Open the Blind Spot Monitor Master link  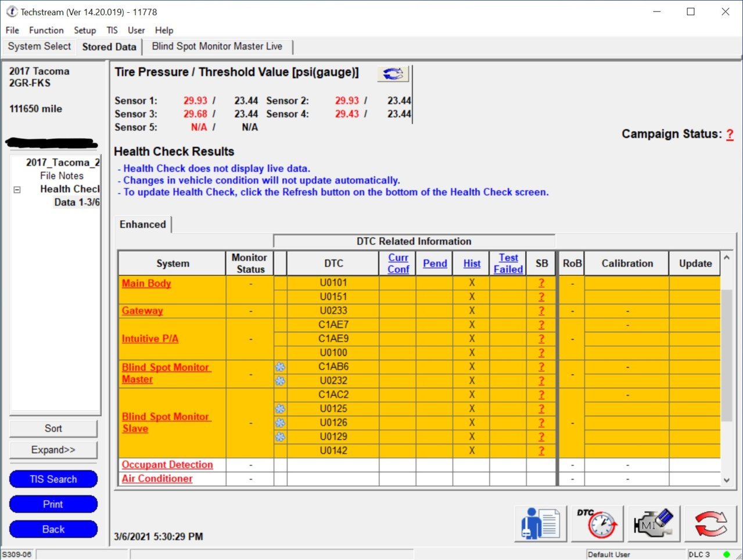166,373
